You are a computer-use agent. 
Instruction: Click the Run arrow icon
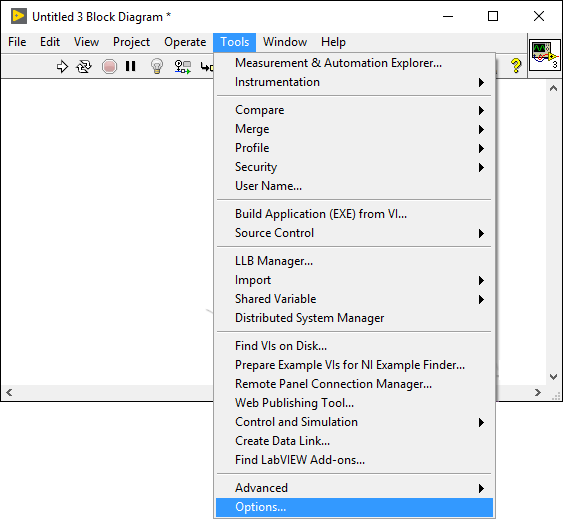(62, 66)
